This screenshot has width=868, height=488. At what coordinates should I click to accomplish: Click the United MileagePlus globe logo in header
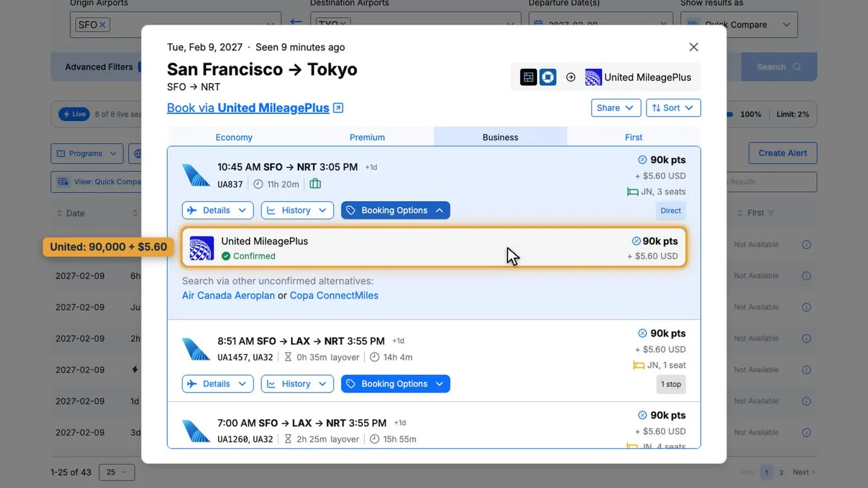[x=593, y=78]
